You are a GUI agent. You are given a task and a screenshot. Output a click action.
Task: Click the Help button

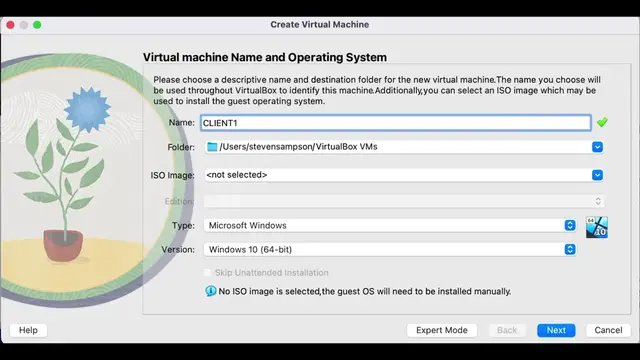tap(28, 330)
